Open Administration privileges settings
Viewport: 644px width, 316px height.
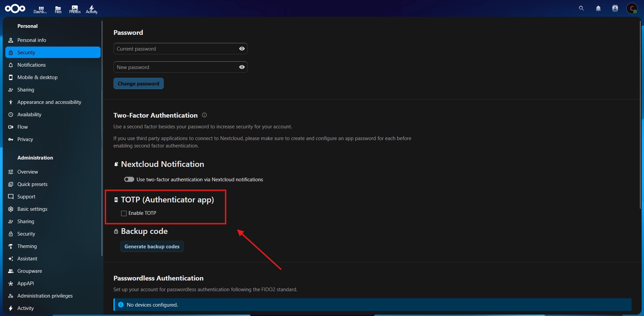point(45,296)
